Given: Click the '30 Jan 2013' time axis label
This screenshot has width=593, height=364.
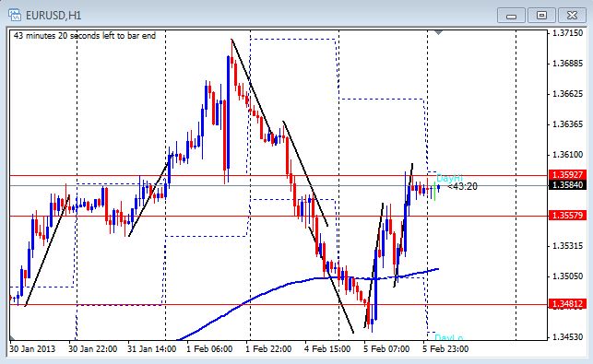Looking at the screenshot, I should (x=32, y=349).
